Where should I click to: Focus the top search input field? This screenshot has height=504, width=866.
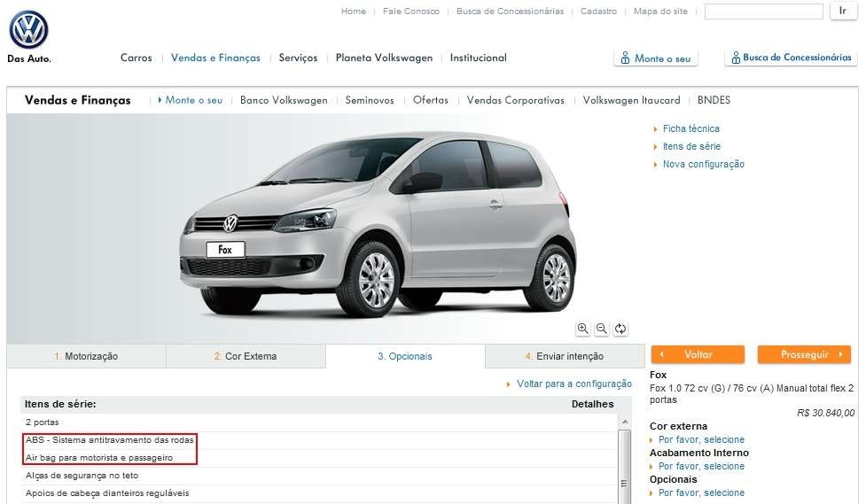point(764,11)
